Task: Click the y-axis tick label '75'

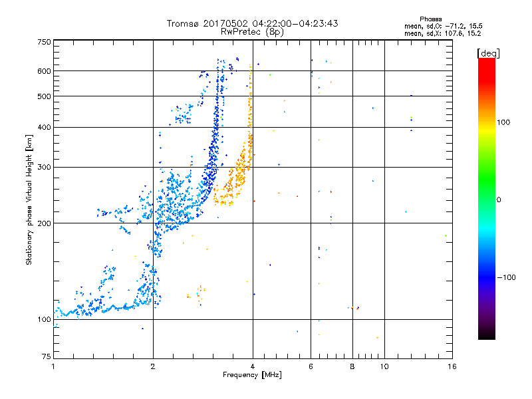Action: (47, 356)
